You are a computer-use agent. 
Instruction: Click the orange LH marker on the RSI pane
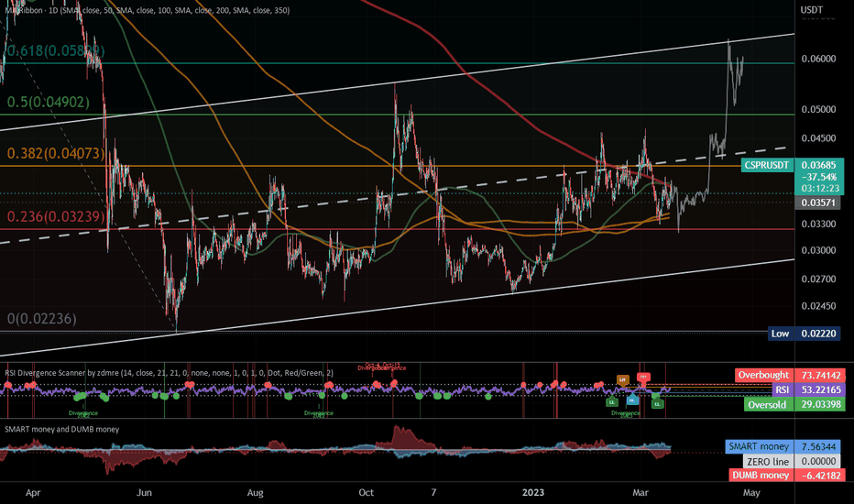[x=622, y=379]
